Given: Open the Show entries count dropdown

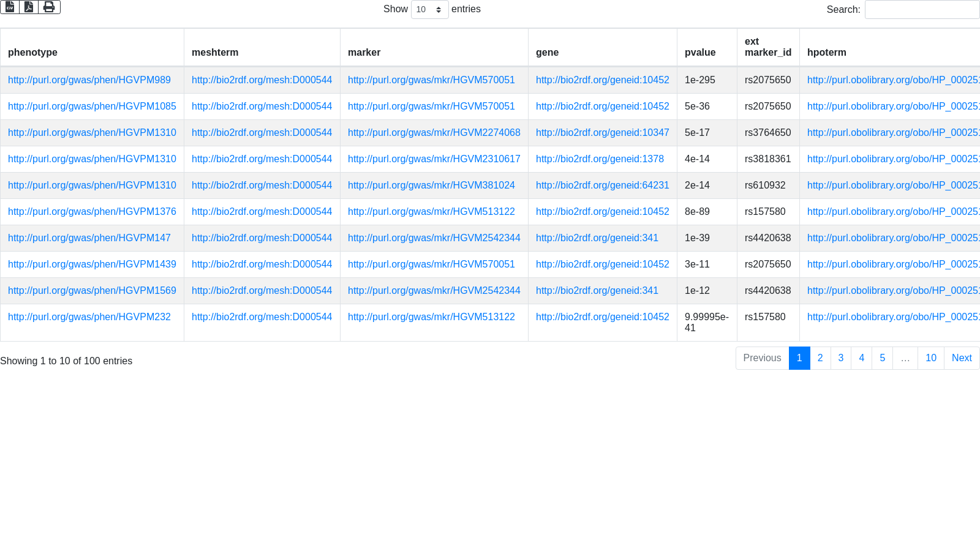Looking at the screenshot, I should (x=429, y=9).
